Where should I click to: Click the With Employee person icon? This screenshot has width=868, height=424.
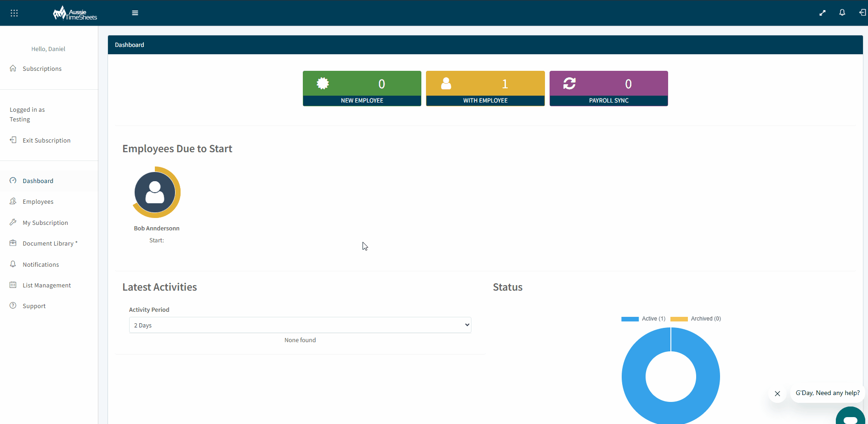pyautogui.click(x=446, y=83)
